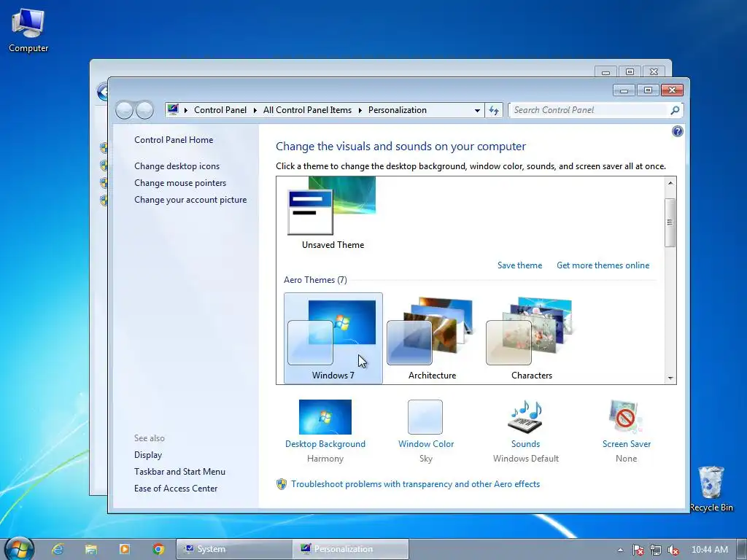Image resolution: width=747 pixels, height=560 pixels.
Task: Launch Internet Explorer from the taskbar
Action: tap(58, 549)
